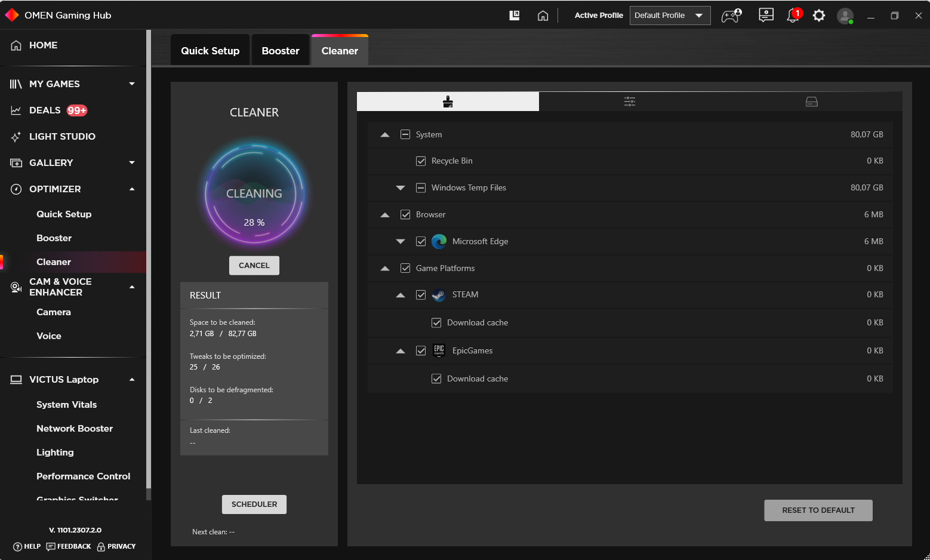The width and height of the screenshot is (930, 560).
Task: Open Performance Control in the sidebar
Action: point(83,476)
